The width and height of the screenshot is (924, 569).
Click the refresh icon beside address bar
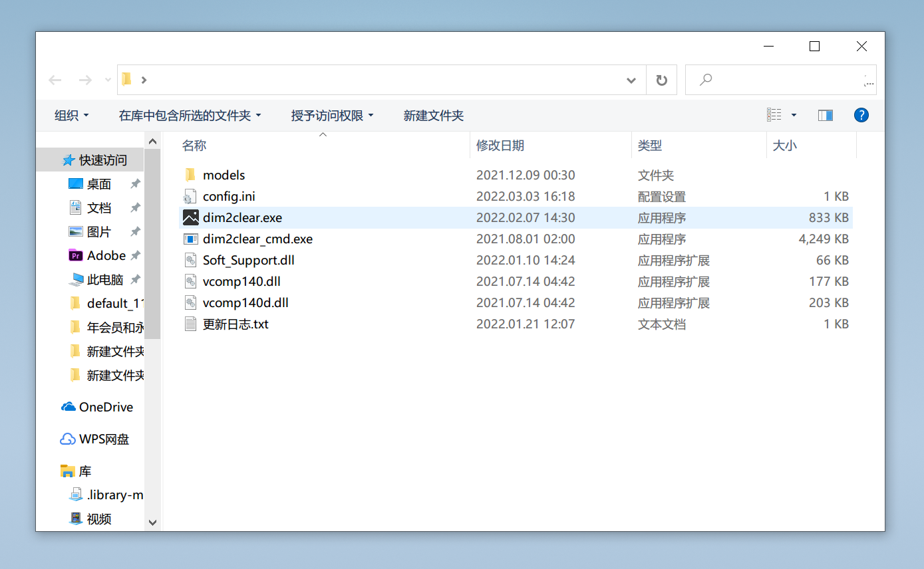coord(661,80)
